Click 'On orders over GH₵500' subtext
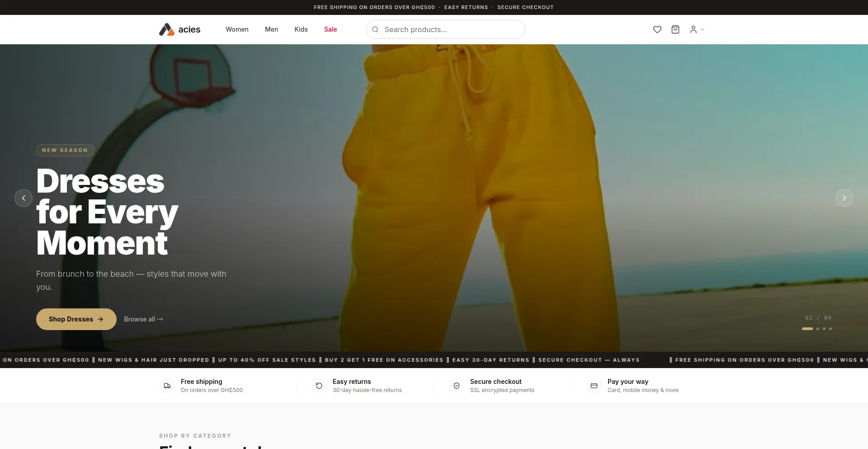868x449 pixels. click(212, 390)
